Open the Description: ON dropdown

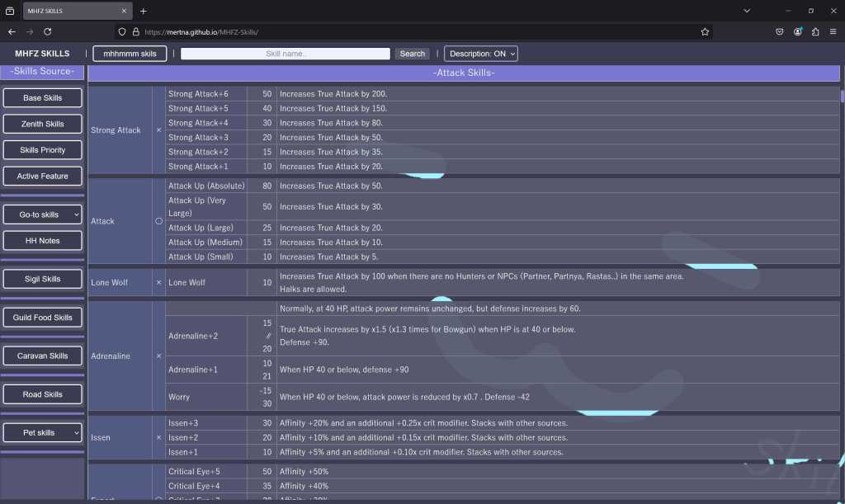481,54
